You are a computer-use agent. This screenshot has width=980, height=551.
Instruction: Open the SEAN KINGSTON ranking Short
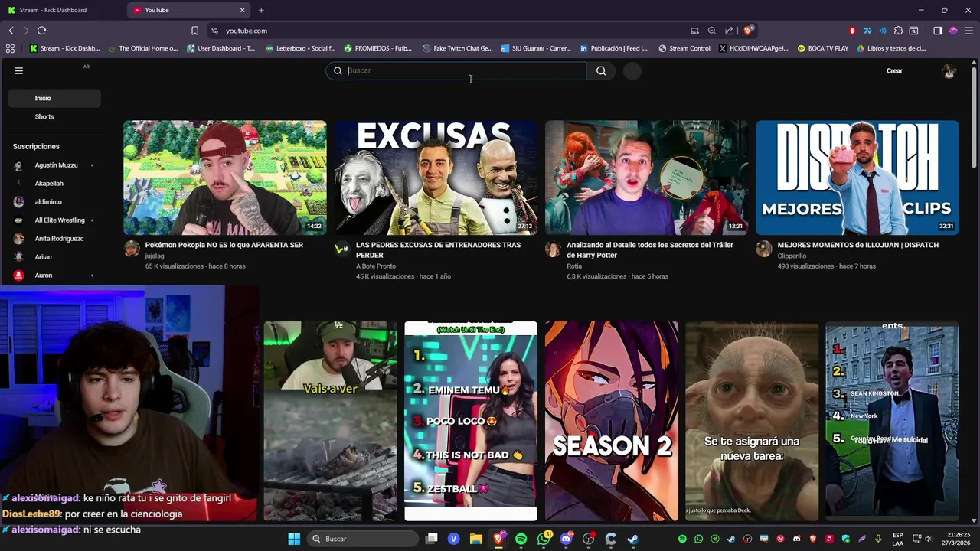(x=892, y=421)
